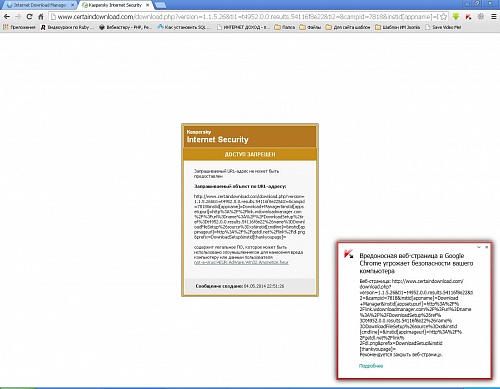Open the Шаблон Joomla bookmarks folder
The height and width of the screenshot is (389, 500).
398,27
